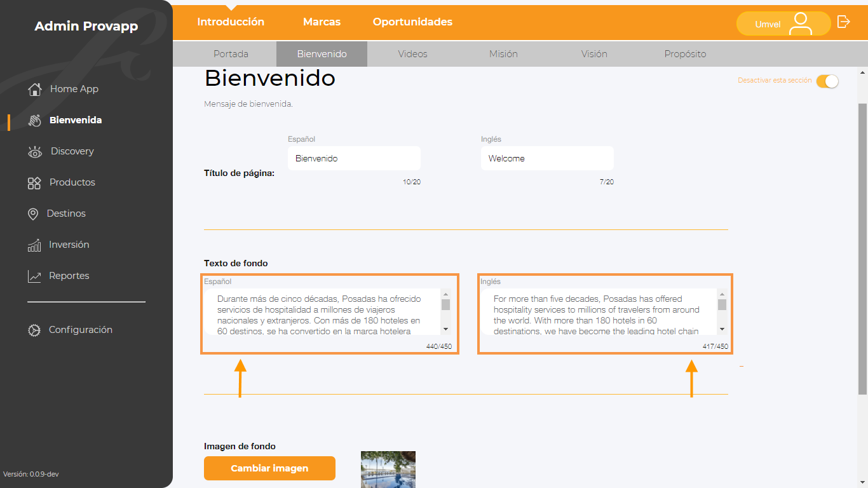The width and height of the screenshot is (868, 488).
Task: Open the Propósito tab
Action: (685, 54)
